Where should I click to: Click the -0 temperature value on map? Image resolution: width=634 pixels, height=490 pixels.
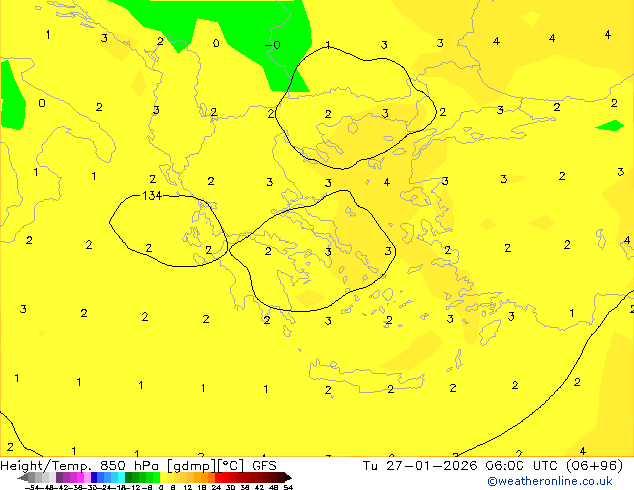click(x=273, y=44)
